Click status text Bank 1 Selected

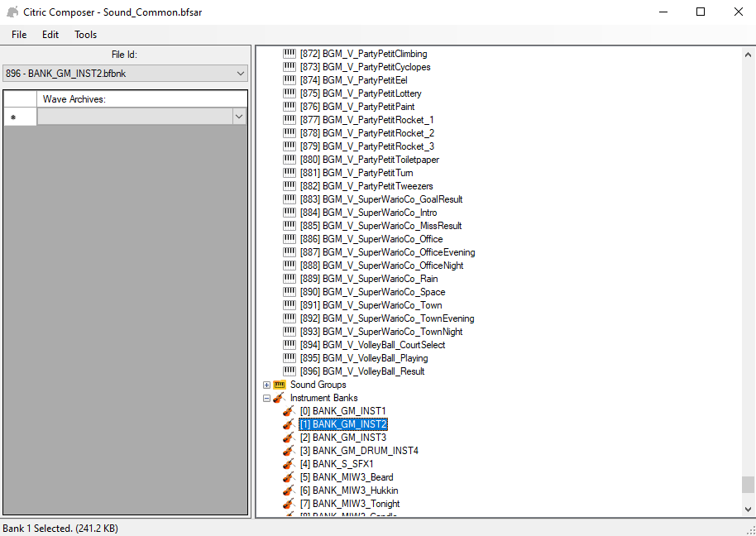(x=60, y=529)
